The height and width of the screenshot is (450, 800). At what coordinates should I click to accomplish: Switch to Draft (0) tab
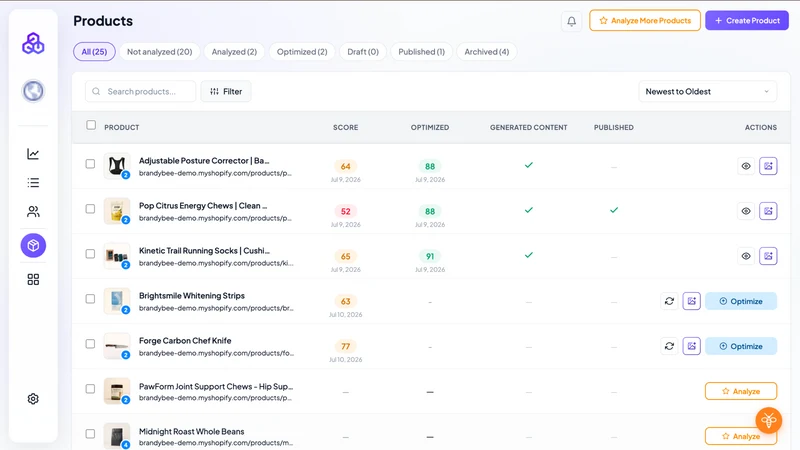click(x=363, y=52)
